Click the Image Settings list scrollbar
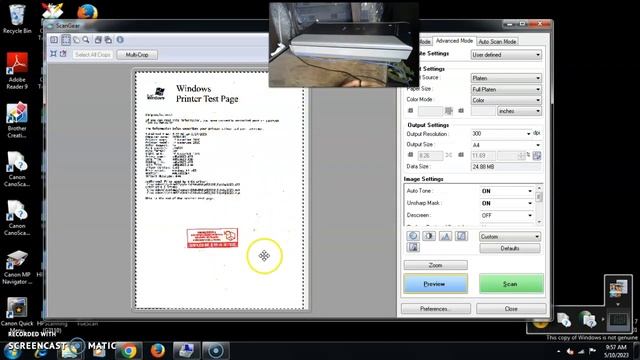640x360 pixels. (539, 204)
